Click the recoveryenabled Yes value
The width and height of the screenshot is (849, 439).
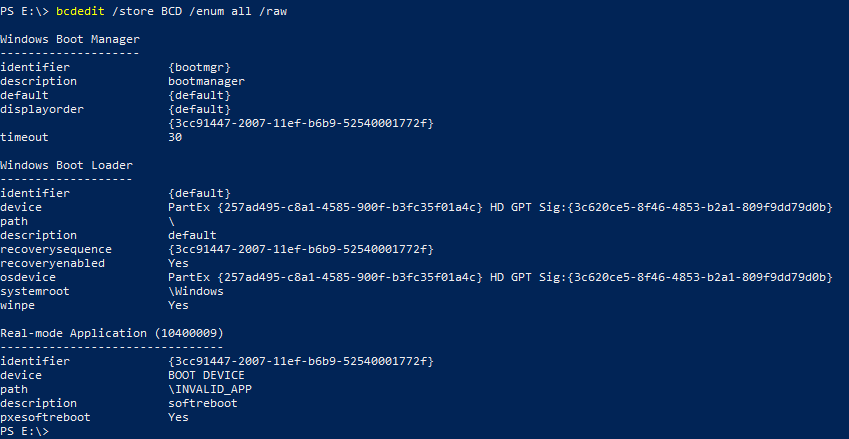[178, 263]
